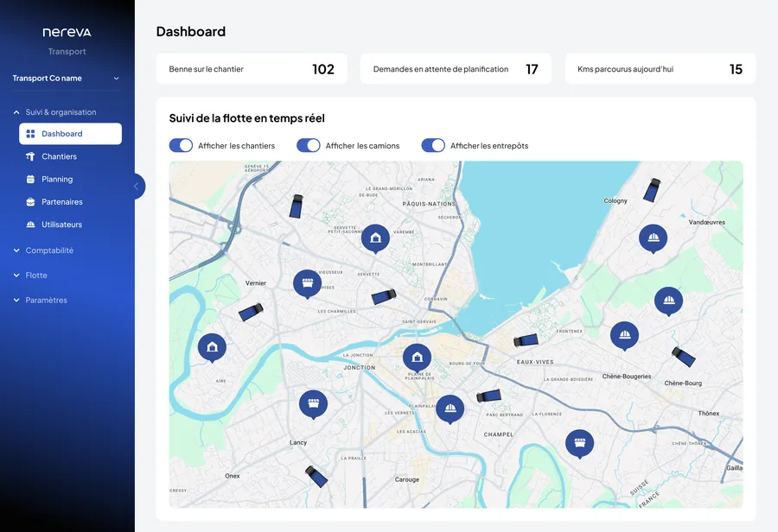Click the Carouge map label
The width and height of the screenshot is (778, 532).
[407, 479]
